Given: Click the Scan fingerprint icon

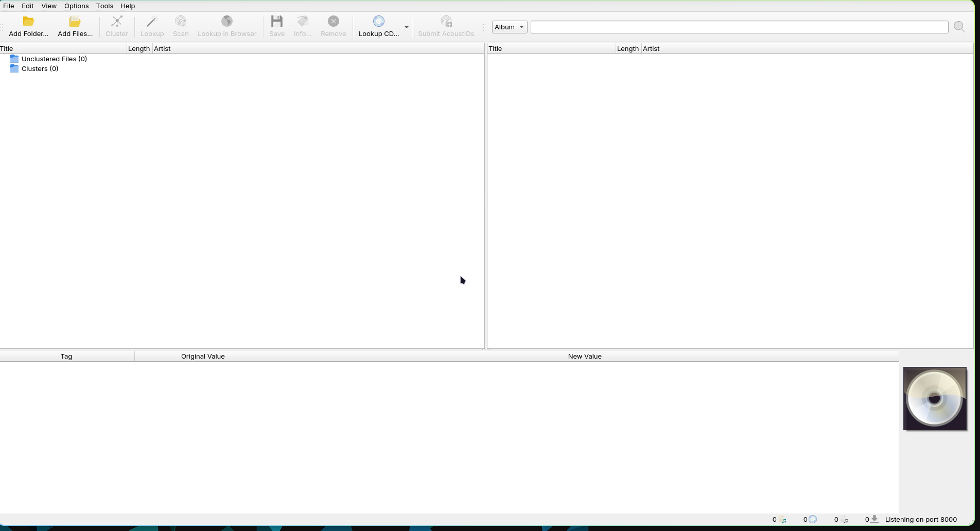Looking at the screenshot, I should pos(181,22).
